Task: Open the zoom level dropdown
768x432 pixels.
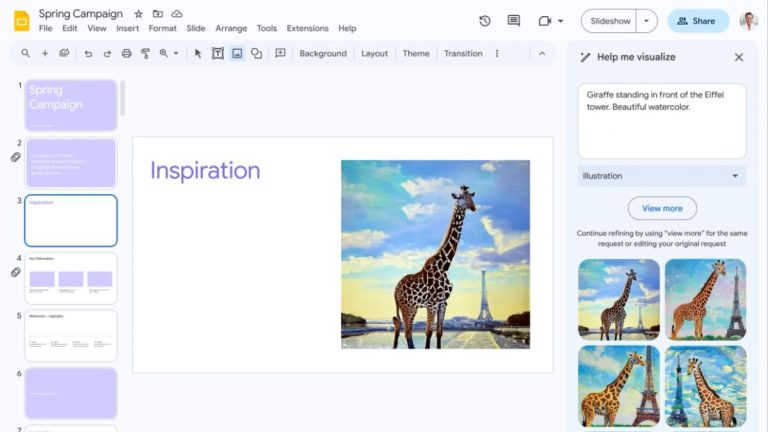Action: click(x=168, y=54)
